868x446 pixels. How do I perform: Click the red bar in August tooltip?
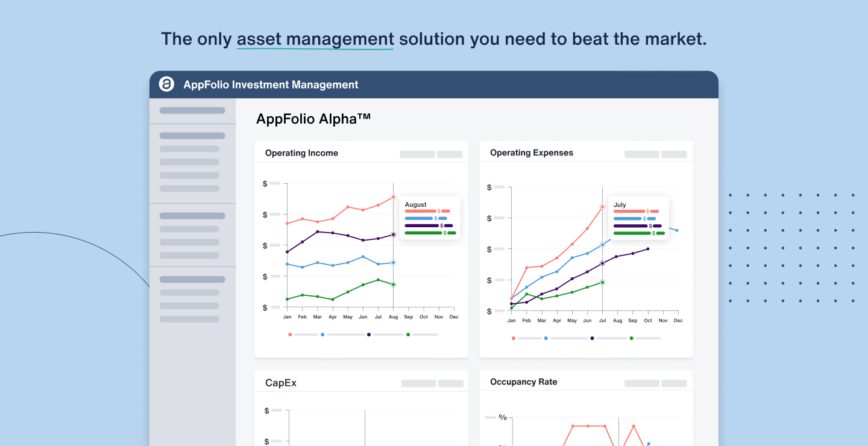tap(420, 211)
